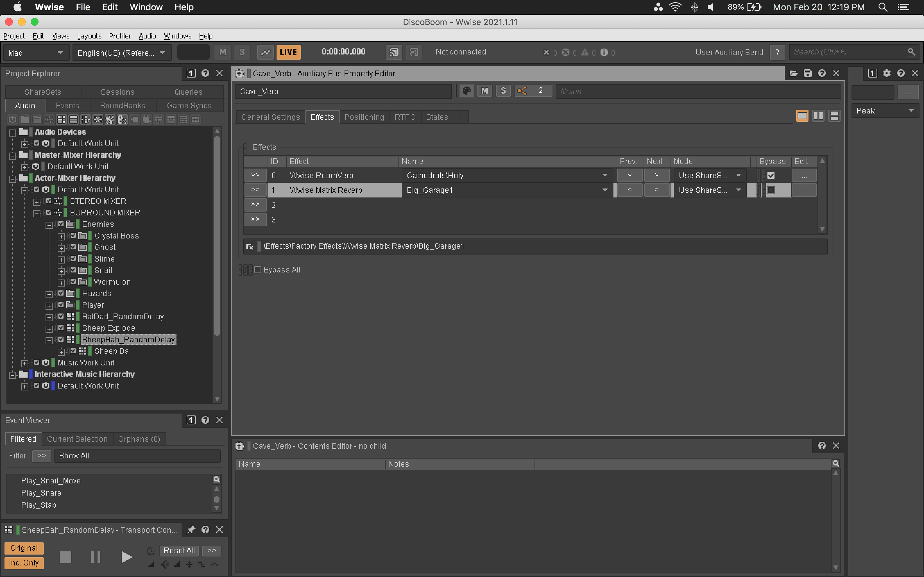The image size is (924, 577).
Task: Expand the Actor-Mixer Hierarchy tree
Action: (13, 178)
